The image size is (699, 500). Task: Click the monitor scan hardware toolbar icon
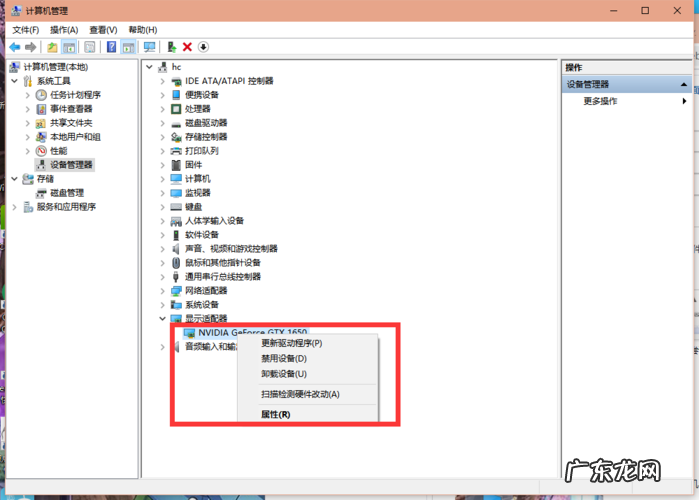(x=149, y=47)
